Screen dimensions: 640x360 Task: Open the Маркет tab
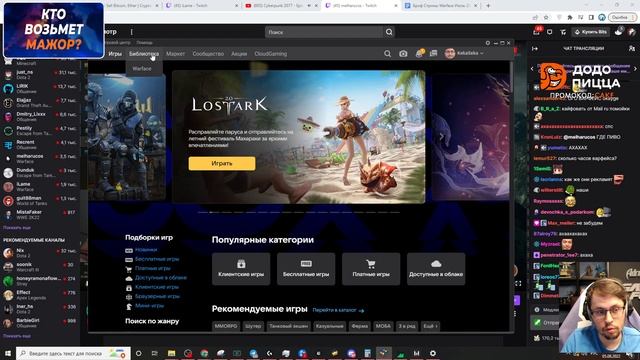[176, 53]
